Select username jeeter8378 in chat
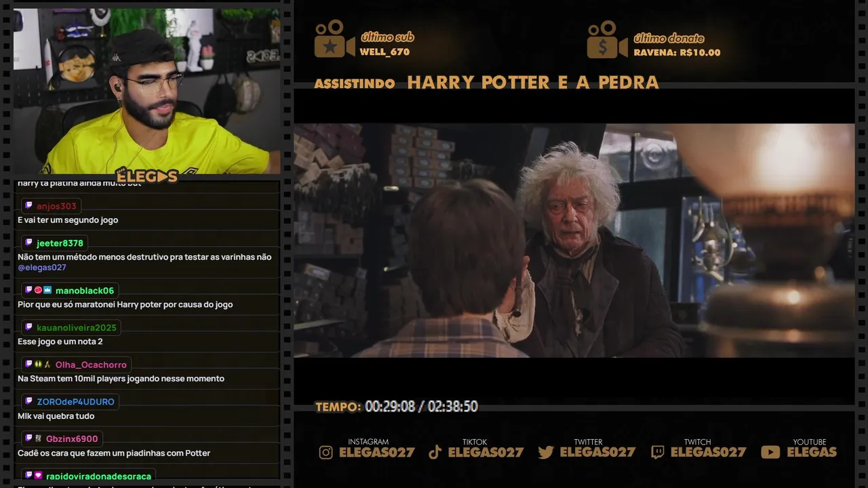The width and height of the screenshot is (868, 488). [60, 243]
